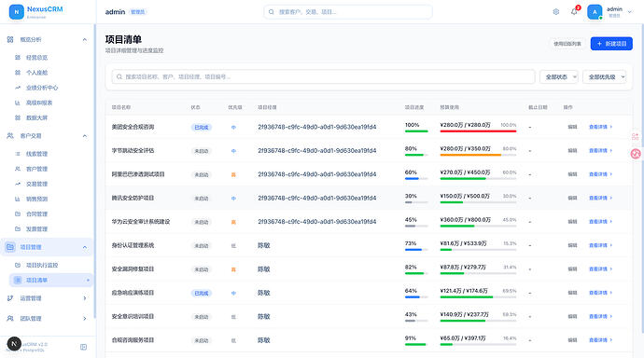Open the black N dev tools badge
This screenshot has height=358, width=644.
(14, 344)
